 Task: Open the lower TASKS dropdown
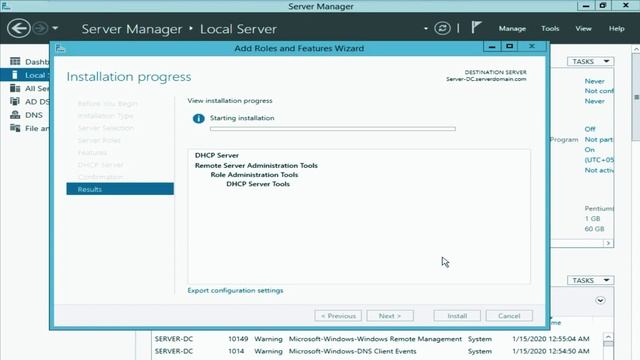point(590,280)
